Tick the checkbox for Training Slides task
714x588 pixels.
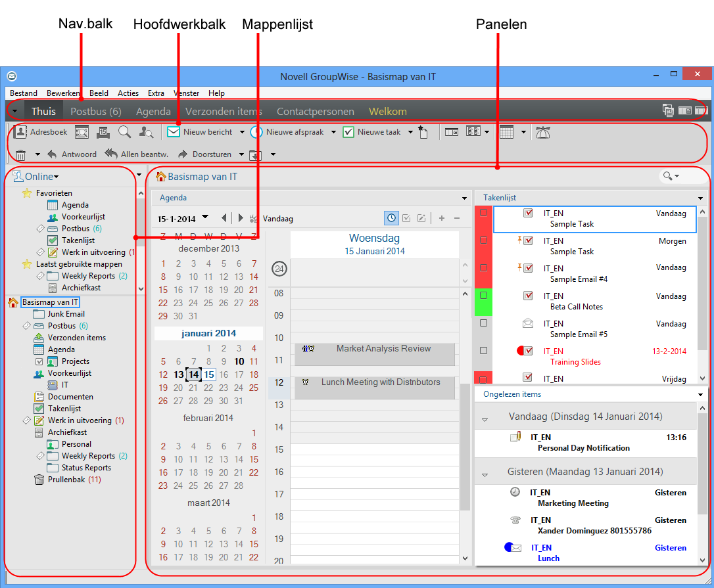484,351
